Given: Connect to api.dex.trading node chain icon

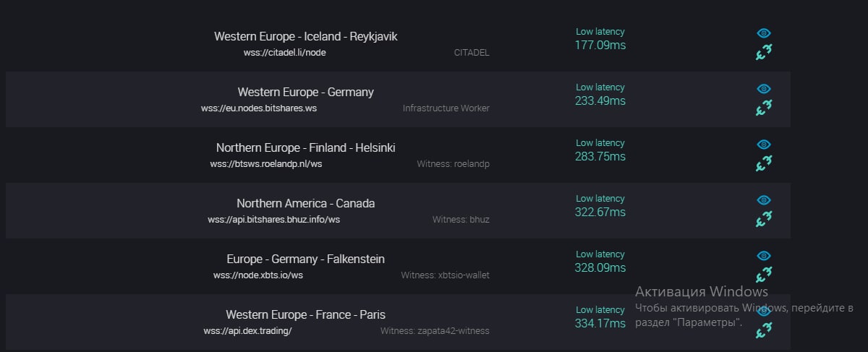Looking at the screenshot, I should coord(764,330).
